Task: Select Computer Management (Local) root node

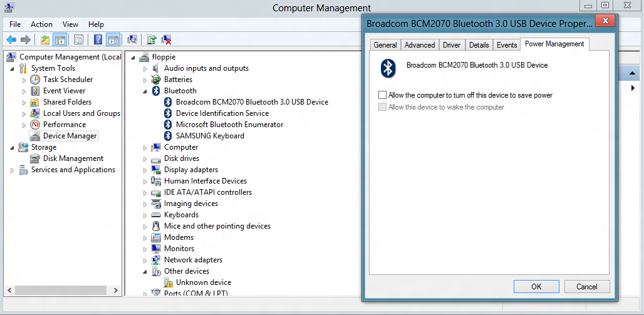Action: (x=70, y=57)
